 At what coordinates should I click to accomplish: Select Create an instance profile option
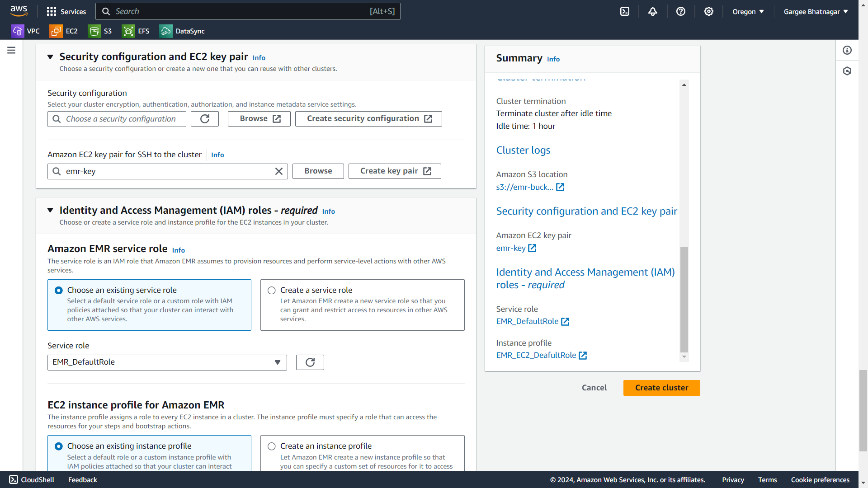coord(272,446)
